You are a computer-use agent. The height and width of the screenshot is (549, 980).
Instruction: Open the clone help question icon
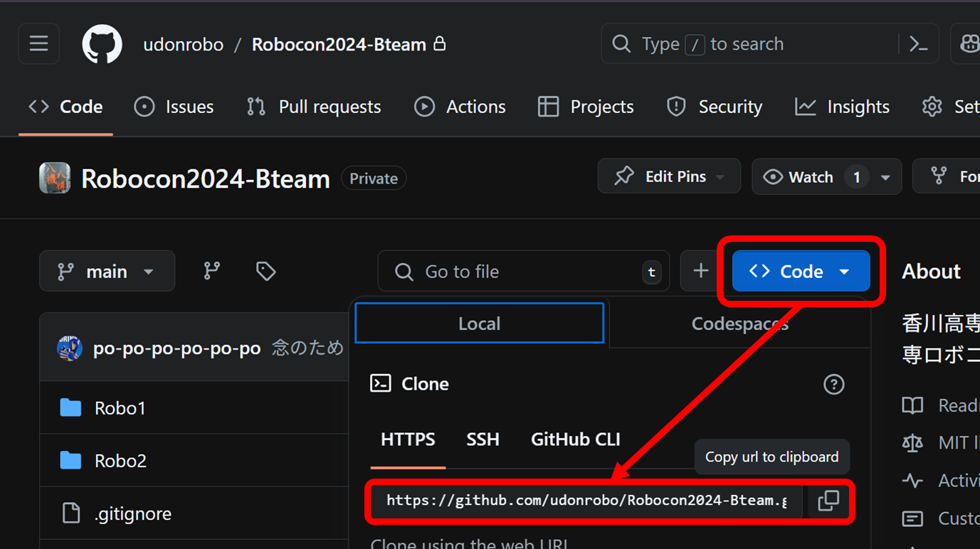click(x=833, y=384)
